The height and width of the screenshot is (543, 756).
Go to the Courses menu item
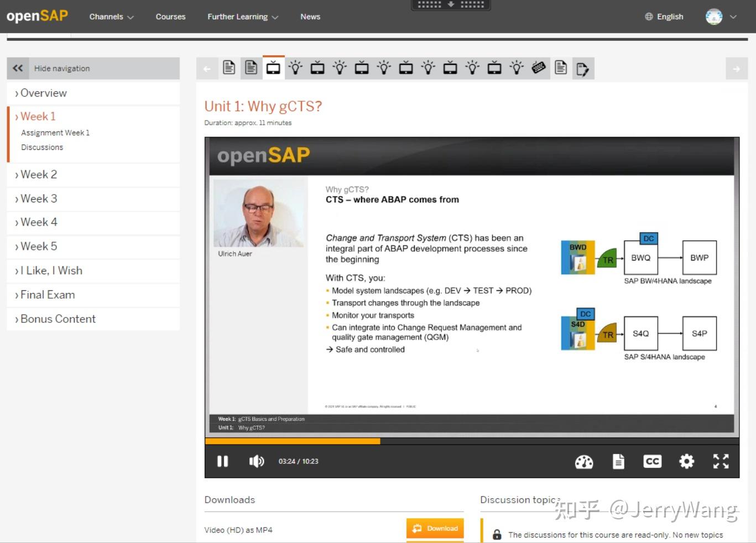tap(170, 17)
